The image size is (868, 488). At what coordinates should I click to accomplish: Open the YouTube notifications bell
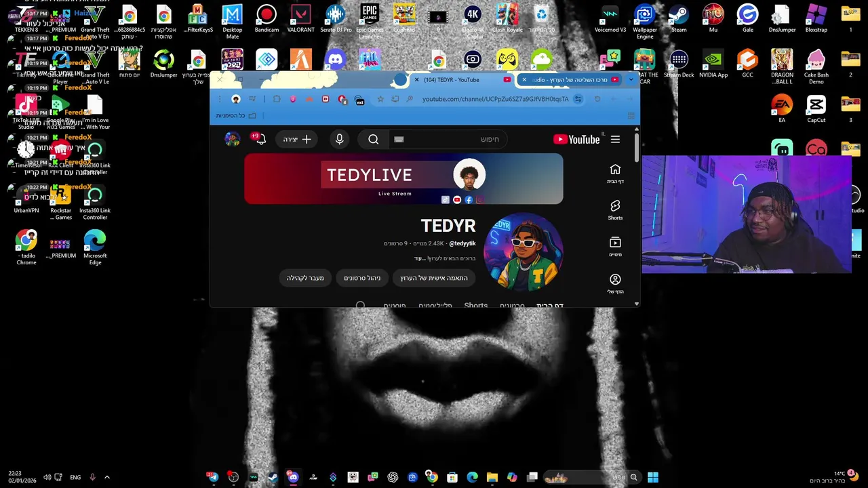[260, 140]
